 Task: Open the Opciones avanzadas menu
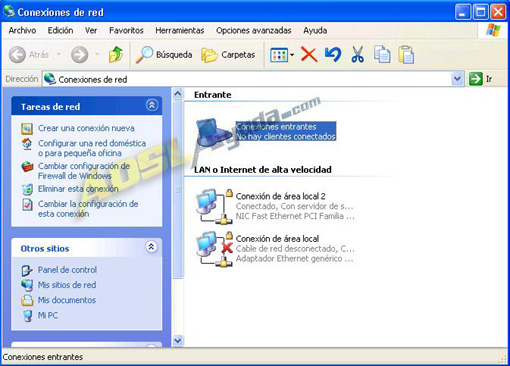coord(254,30)
